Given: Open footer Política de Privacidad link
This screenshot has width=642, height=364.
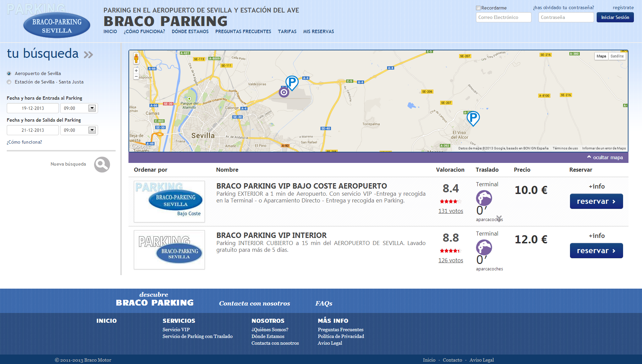Looking at the screenshot, I should [x=341, y=336].
